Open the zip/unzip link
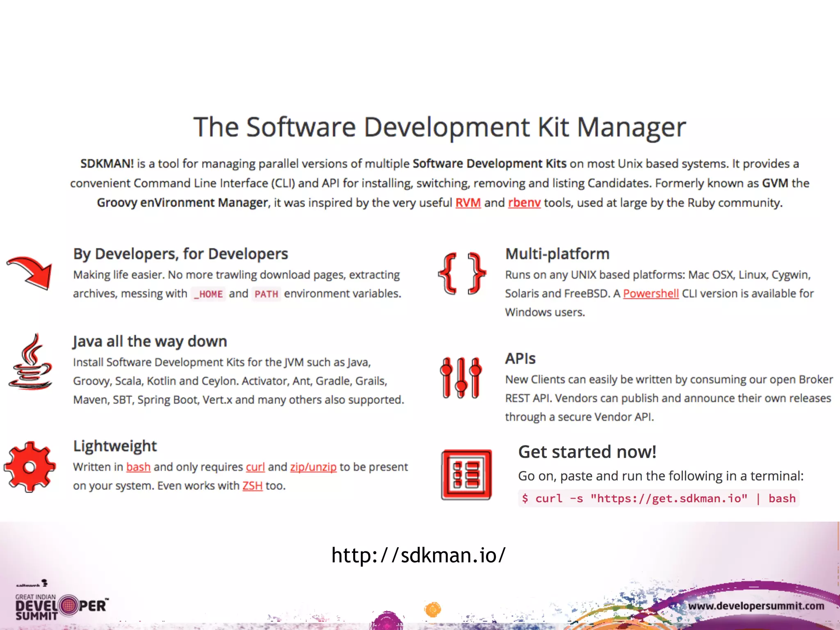Image resolution: width=840 pixels, height=630 pixels. tap(313, 467)
